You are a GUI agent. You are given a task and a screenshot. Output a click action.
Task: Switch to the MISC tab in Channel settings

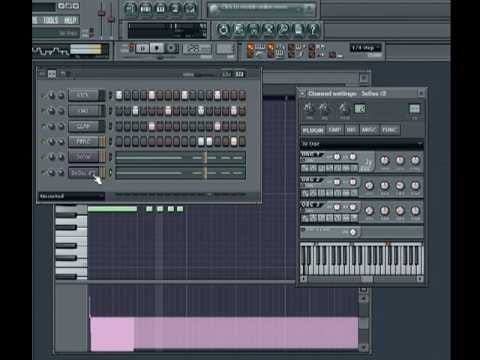point(369,130)
